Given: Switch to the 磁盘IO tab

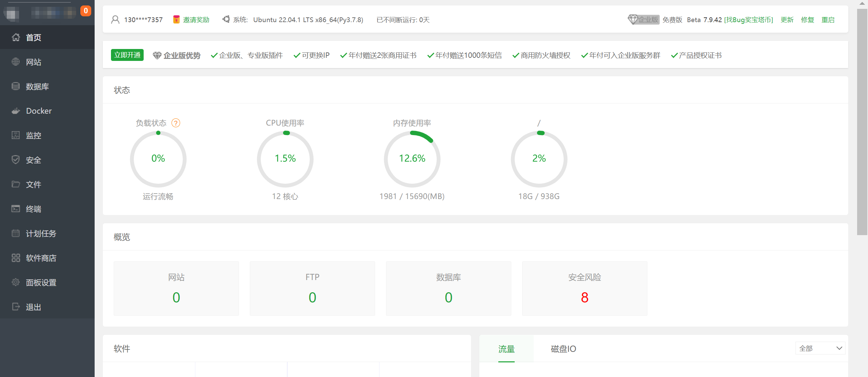Looking at the screenshot, I should pos(563,349).
